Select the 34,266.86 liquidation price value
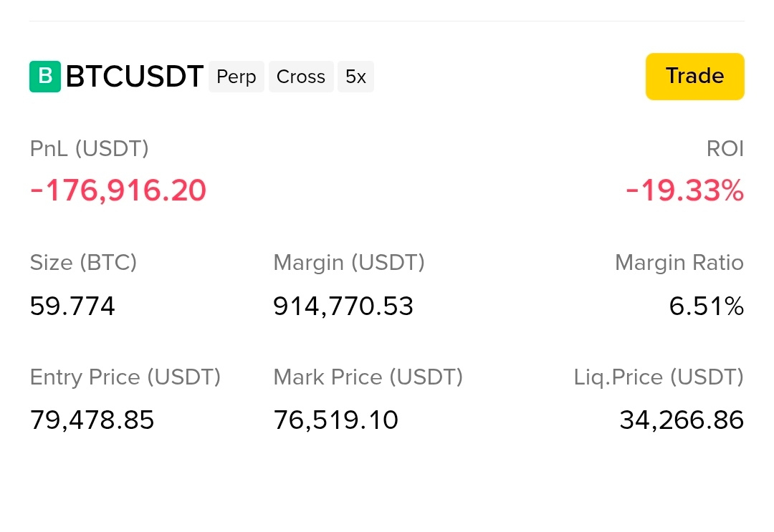The image size is (774, 532). [x=682, y=420]
